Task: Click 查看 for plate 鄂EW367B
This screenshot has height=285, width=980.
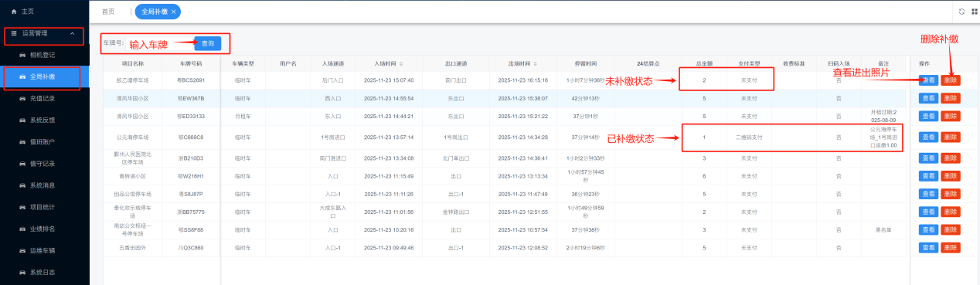Action: 927,98
